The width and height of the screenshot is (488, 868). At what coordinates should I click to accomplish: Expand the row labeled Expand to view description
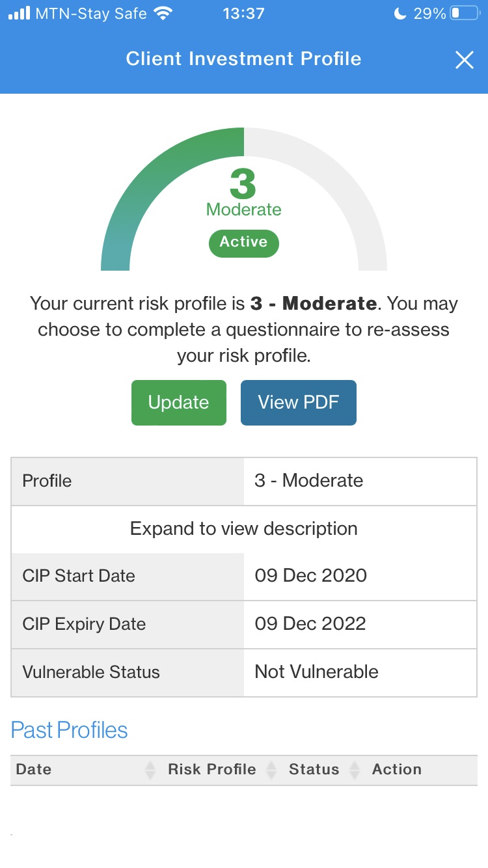(x=243, y=528)
